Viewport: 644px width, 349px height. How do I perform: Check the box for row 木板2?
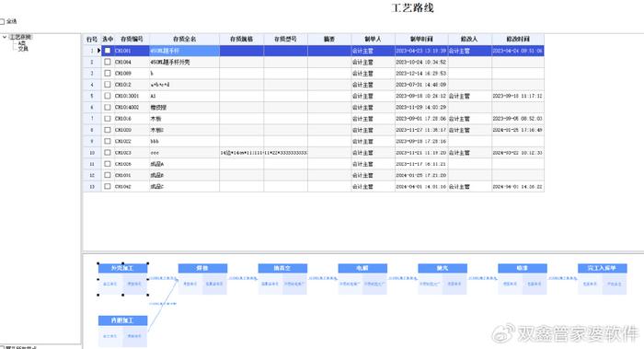(x=108, y=130)
